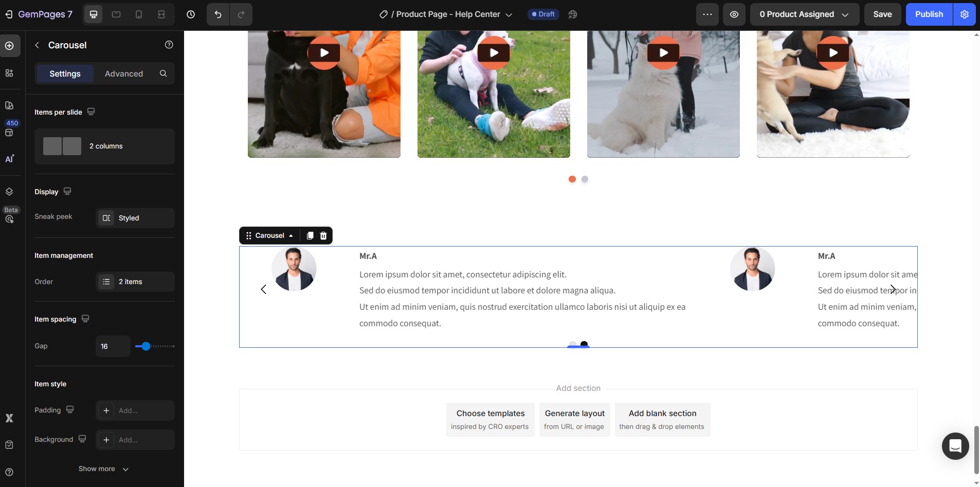The width and height of the screenshot is (980, 487).
Task: Grab the Carousel drag handle icon
Action: 248,236
